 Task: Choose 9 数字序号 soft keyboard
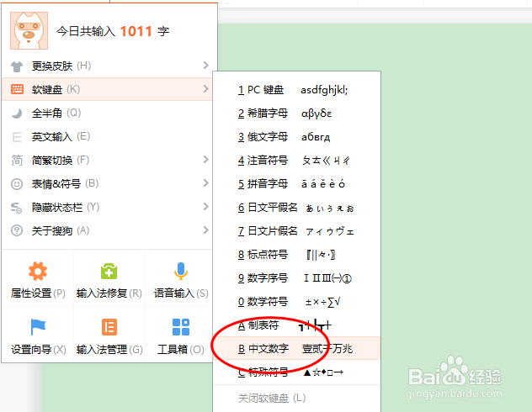click(x=297, y=278)
